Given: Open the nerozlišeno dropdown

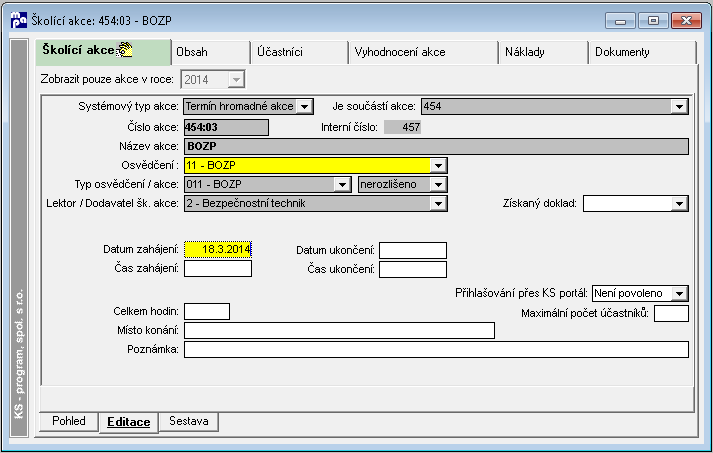Looking at the screenshot, I should [438, 185].
